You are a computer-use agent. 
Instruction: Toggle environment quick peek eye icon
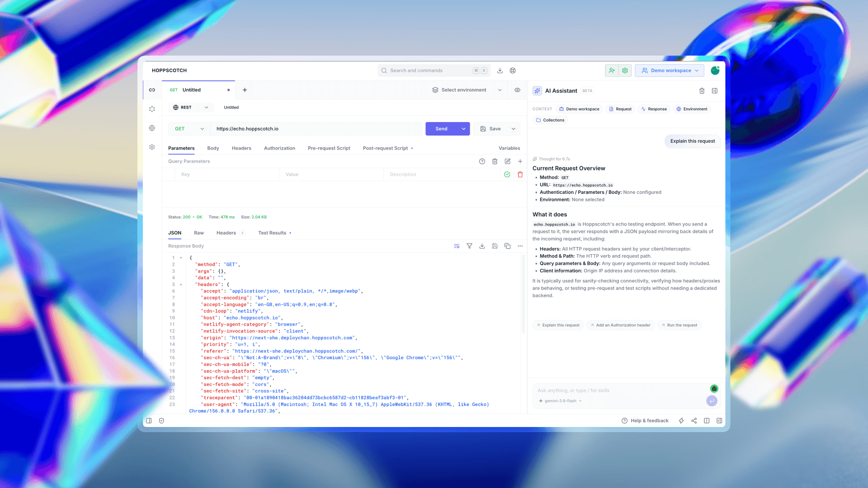[x=517, y=90]
